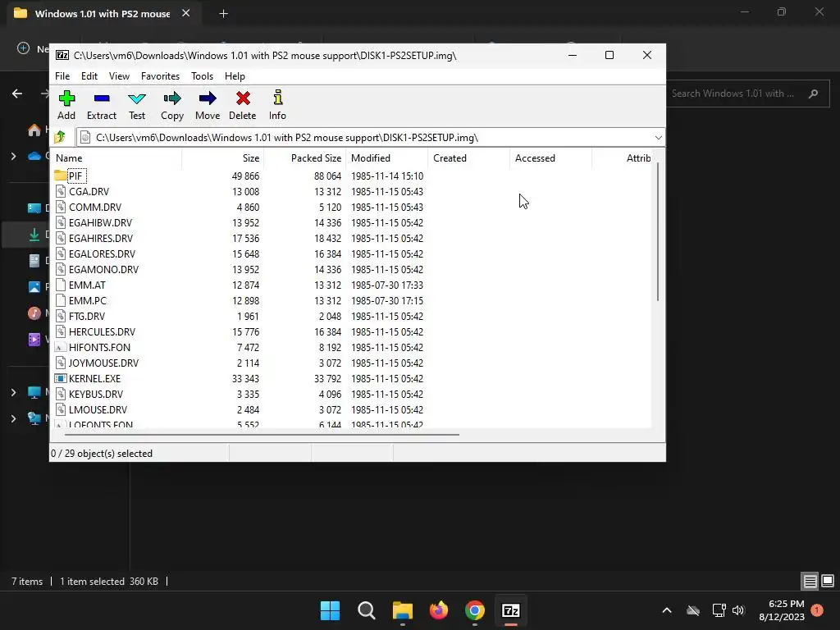
Task: Open the File menu
Action: (x=62, y=76)
